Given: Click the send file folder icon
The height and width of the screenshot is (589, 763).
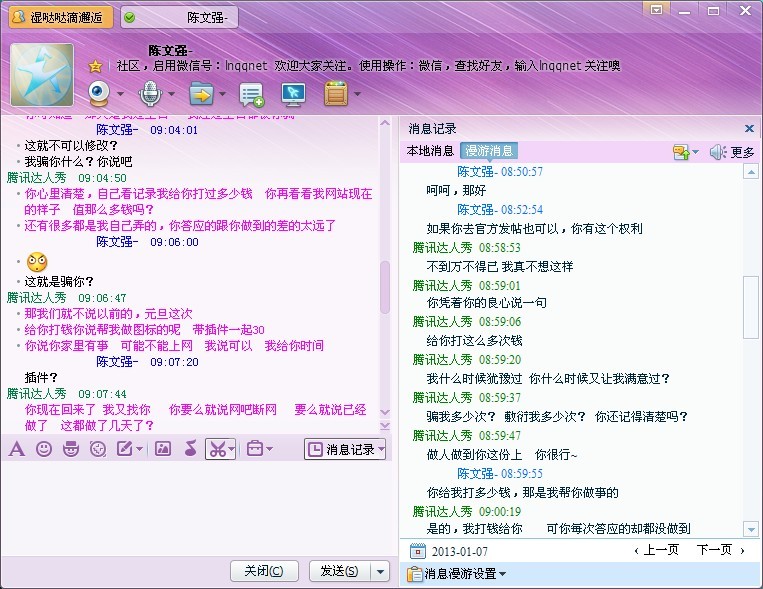Looking at the screenshot, I should [201, 93].
